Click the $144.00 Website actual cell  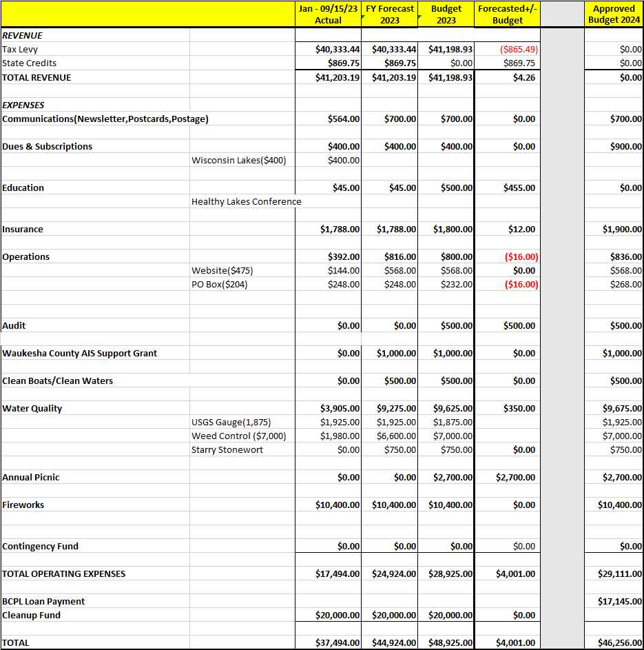[x=344, y=271]
